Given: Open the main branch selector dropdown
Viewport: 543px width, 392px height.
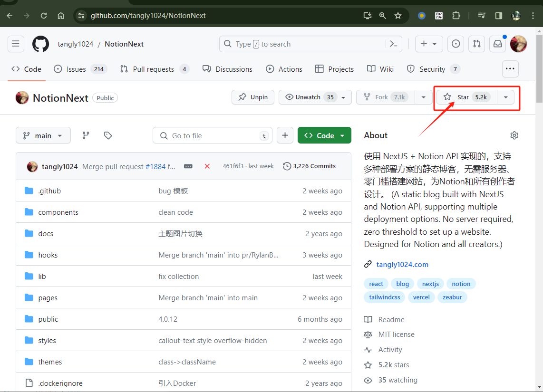Looking at the screenshot, I should [43, 135].
